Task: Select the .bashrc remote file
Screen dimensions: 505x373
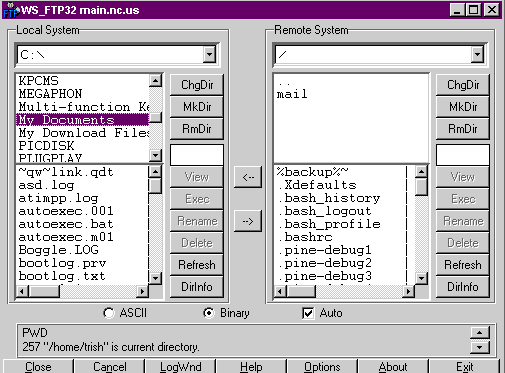Action: point(344,237)
